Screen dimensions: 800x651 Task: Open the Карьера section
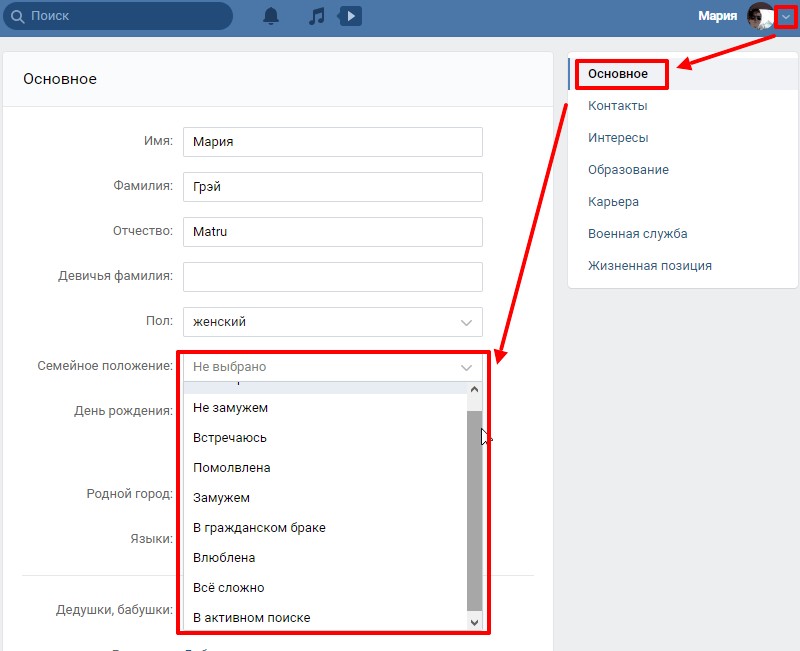613,202
